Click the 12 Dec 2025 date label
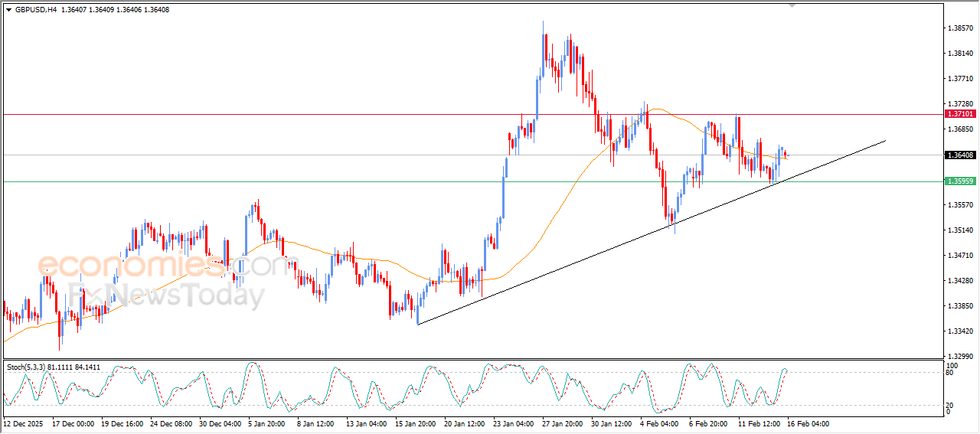 (24, 423)
